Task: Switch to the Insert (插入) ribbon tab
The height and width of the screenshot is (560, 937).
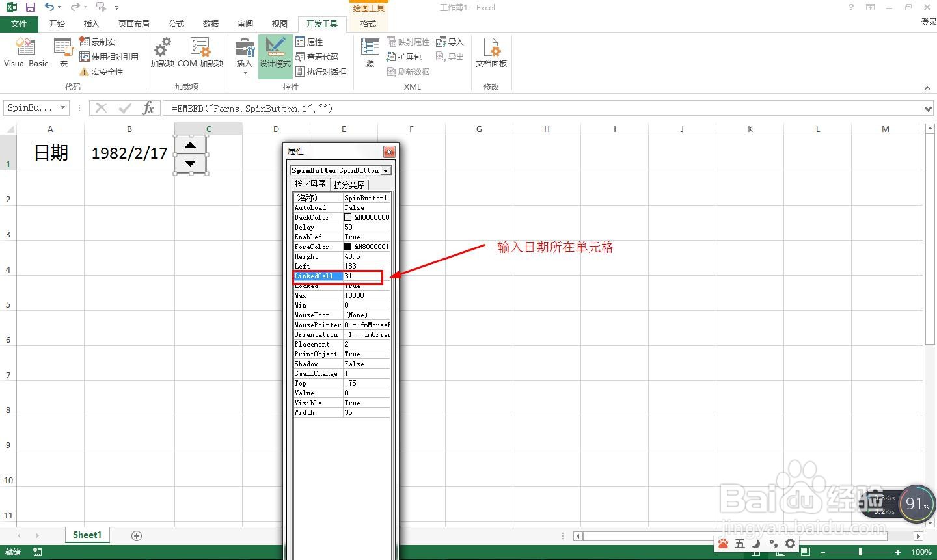Action: point(92,23)
